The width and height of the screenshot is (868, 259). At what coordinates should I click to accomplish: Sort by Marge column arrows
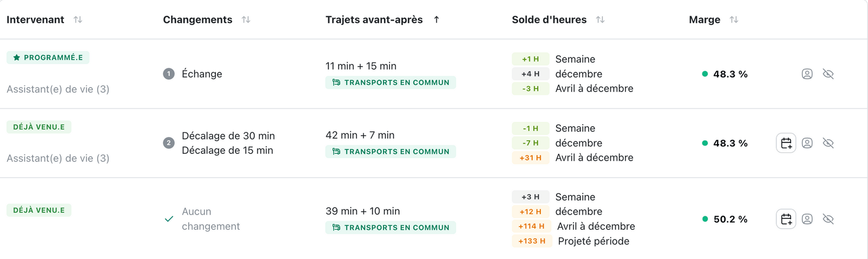(734, 20)
